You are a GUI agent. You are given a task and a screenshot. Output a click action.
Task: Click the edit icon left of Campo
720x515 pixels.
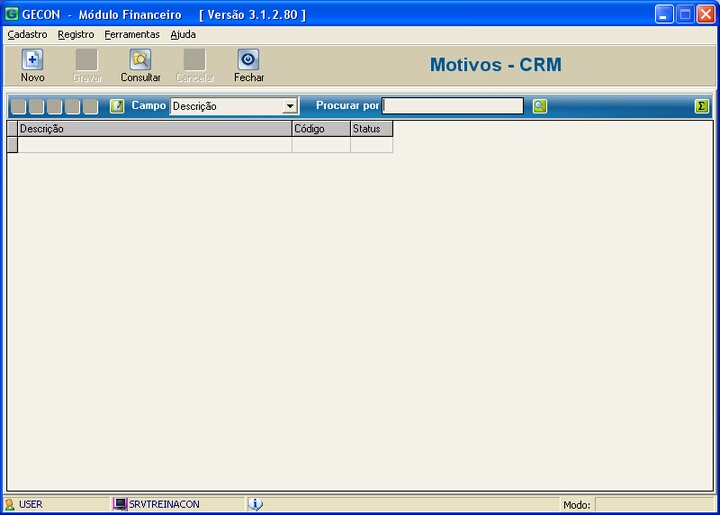click(x=117, y=106)
